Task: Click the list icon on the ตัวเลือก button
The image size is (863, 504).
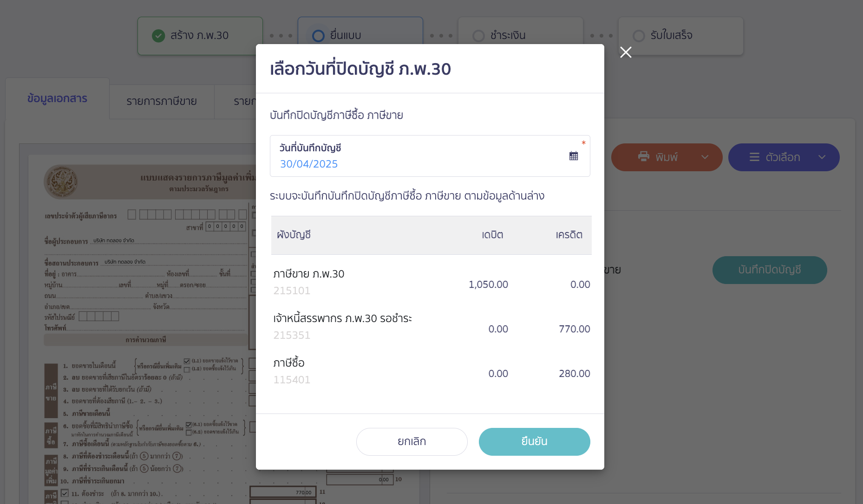Action: pos(754,157)
